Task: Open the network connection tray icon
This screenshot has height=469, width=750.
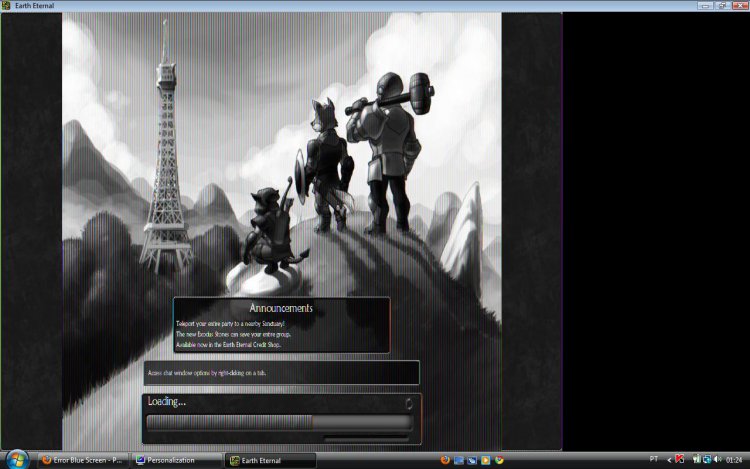Action: tap(707, 459)
